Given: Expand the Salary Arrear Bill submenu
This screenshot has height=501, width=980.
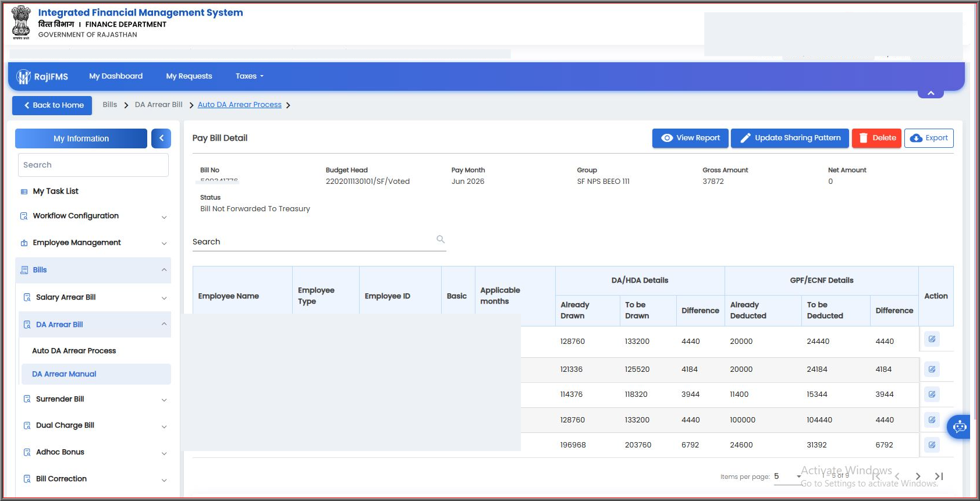Looking at the screenshot, I should pos(95,297).
